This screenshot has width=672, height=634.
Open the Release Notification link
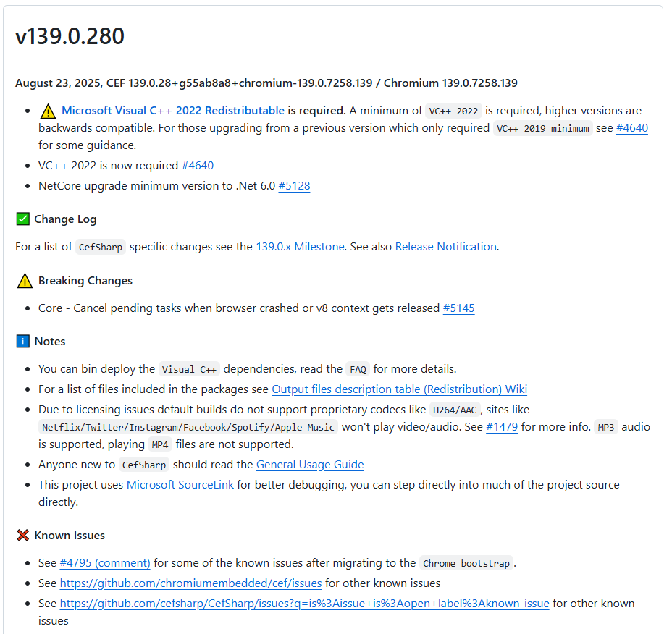pyautogui.click(x=446, y=247)
